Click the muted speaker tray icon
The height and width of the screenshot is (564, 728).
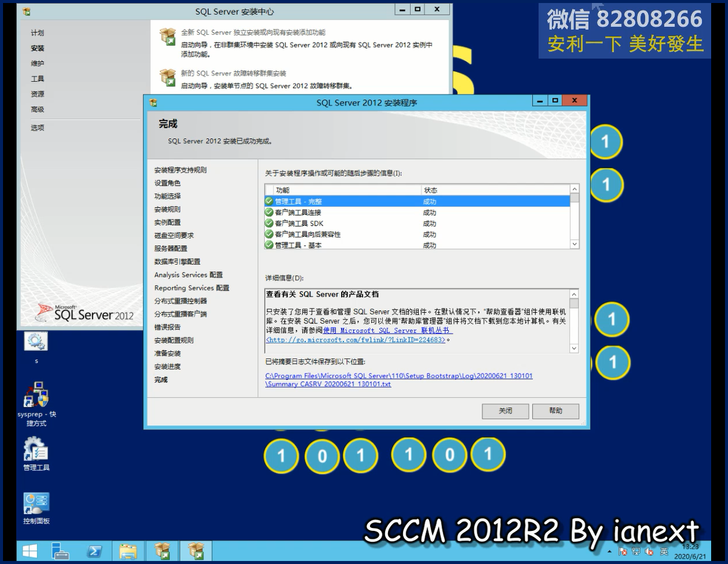tap(650, 551)
